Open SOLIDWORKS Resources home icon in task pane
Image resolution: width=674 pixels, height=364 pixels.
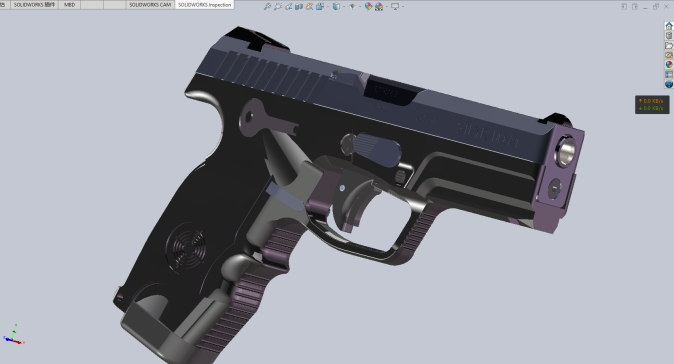point(669,26)
